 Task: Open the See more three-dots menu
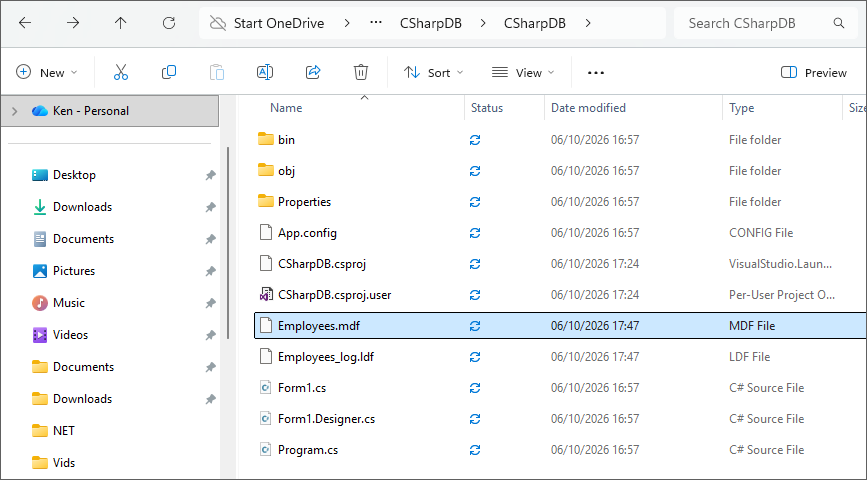tap(596, 72)
